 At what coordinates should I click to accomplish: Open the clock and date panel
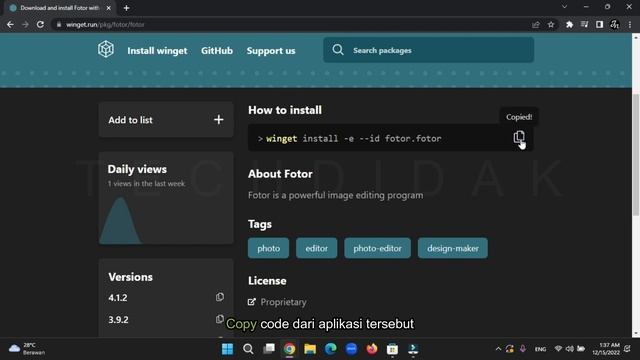pyautogui.click(x=606, y=349)
